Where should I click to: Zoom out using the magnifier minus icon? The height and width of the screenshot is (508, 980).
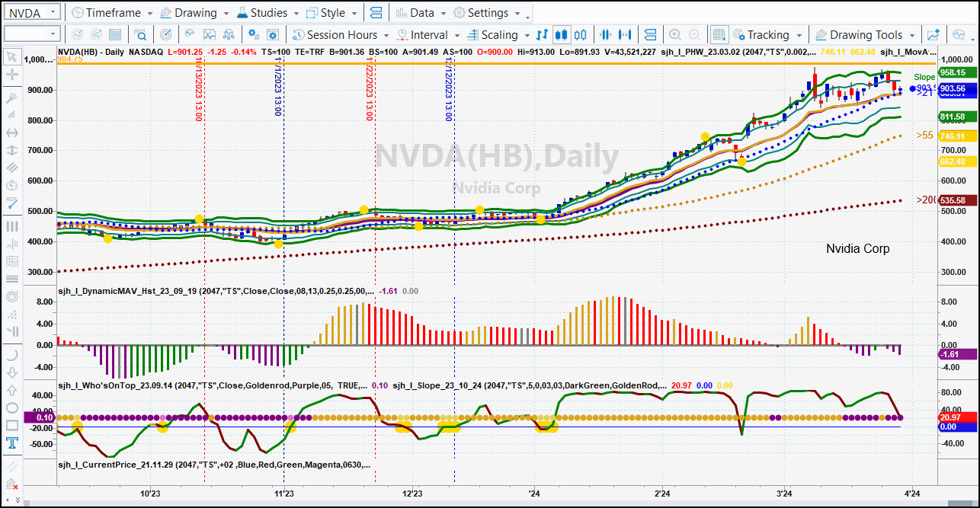pyautogui.click(x=694, y=35)
